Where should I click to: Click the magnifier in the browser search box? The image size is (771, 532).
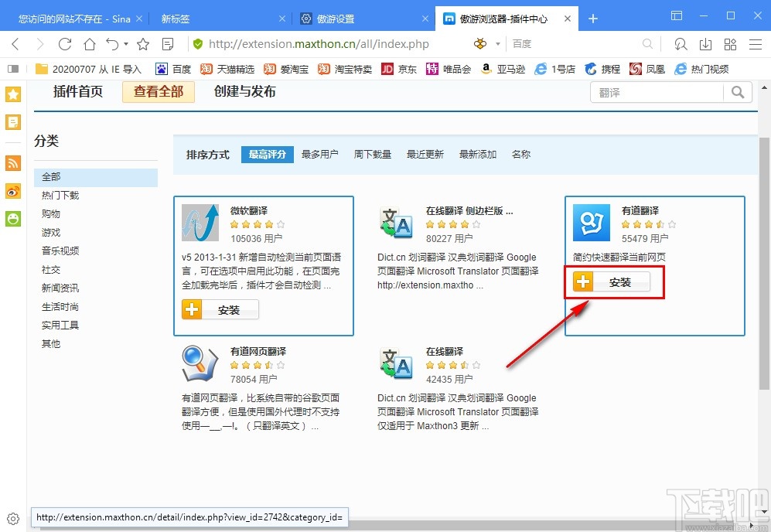647,44
